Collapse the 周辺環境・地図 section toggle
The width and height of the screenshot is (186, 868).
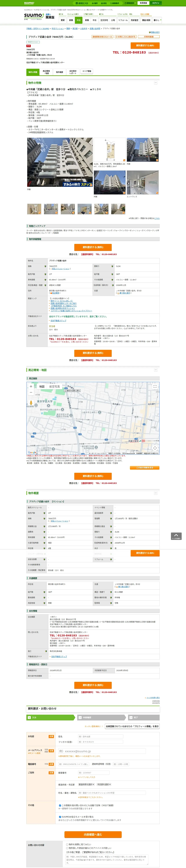(x=156, y=370)
